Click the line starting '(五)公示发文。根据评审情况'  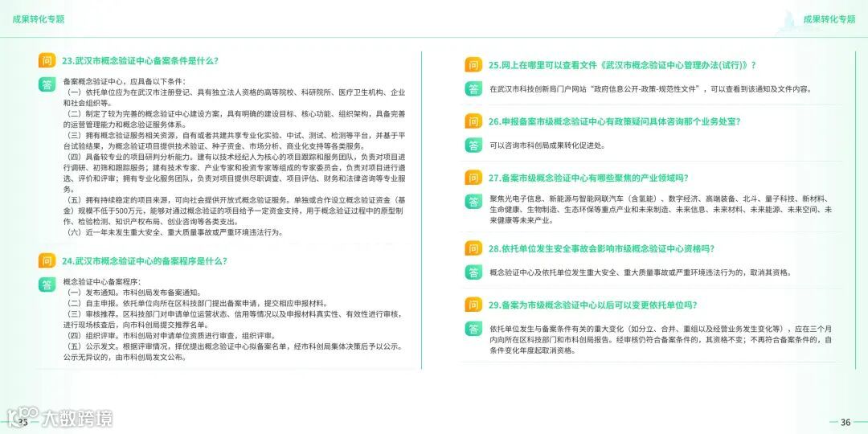click(x=235, y=346)
